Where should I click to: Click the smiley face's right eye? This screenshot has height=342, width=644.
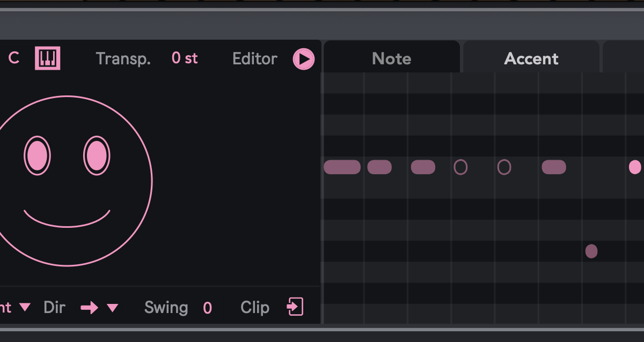(x=97, y=156)
